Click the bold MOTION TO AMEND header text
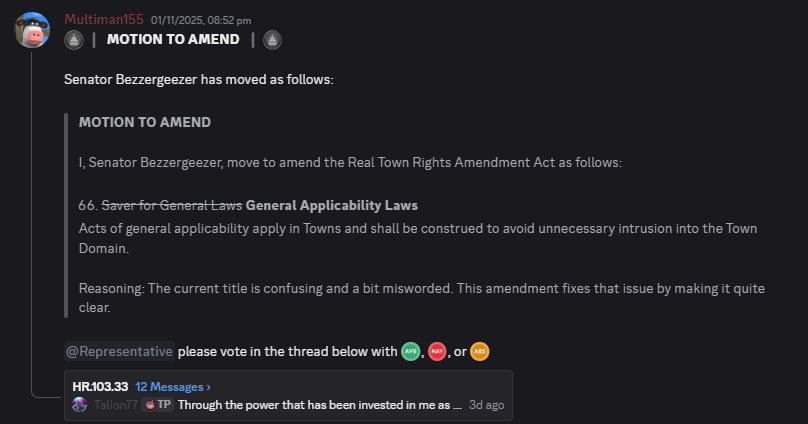 click(173, 40)
